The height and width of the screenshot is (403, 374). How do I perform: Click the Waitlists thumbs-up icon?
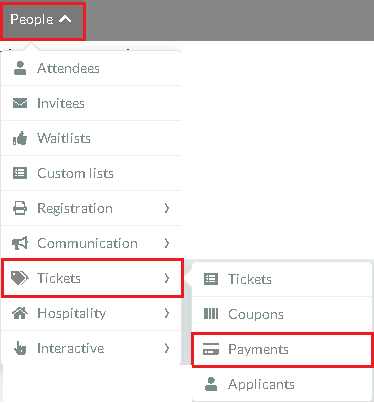(x=20, y=138)
